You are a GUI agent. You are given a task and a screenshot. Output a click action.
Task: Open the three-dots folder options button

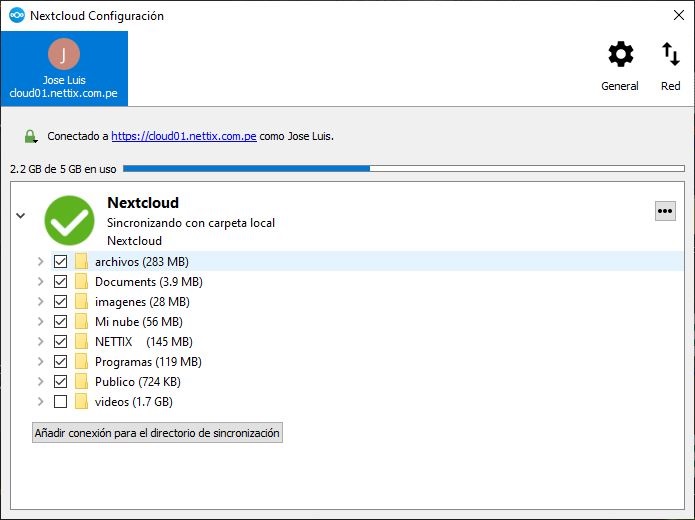pos(665,211)
